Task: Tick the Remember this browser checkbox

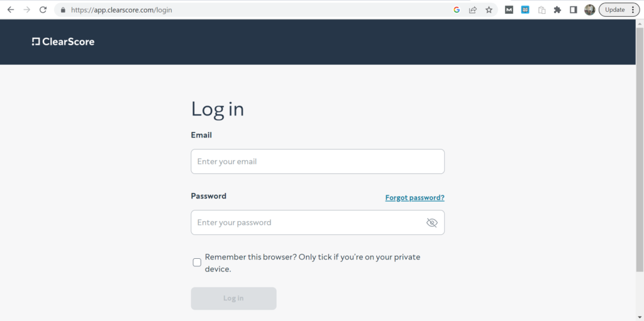Action: (x=197, y=263)
